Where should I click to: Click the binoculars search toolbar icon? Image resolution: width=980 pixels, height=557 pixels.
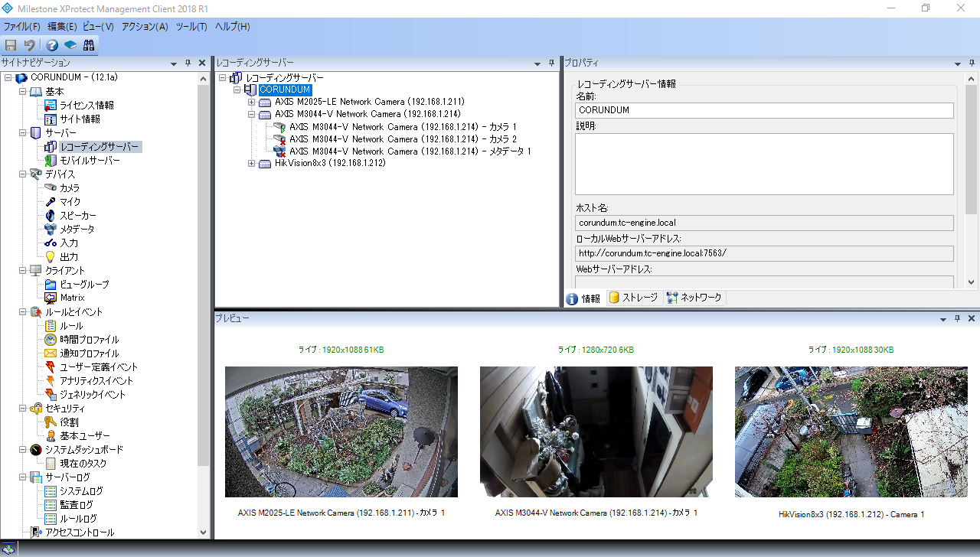click(x=89, y=45)
